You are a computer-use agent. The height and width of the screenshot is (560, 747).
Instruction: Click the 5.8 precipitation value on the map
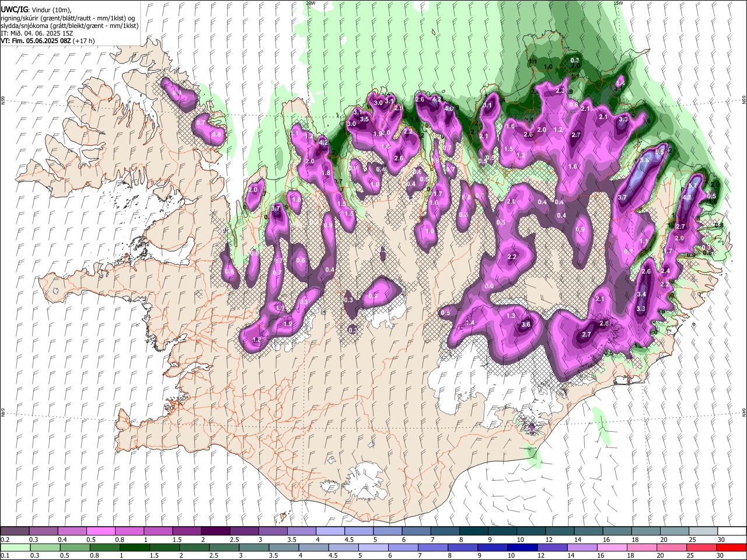(645, 160)
